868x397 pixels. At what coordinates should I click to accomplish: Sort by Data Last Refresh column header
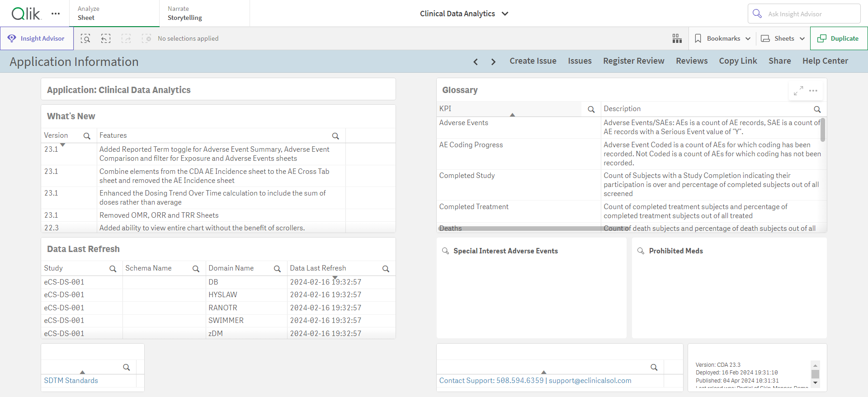click(x=318, y=268)
